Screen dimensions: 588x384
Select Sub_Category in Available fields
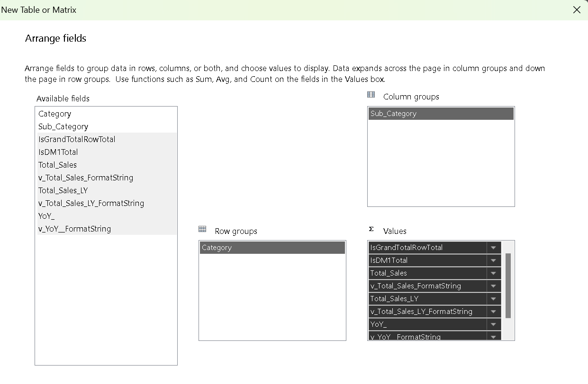click(x=63, y=127)
